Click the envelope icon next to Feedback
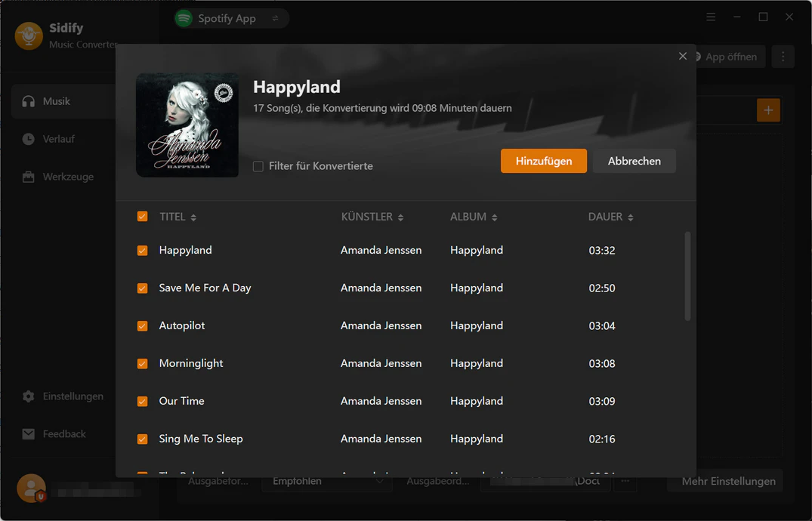 (29, 434)
